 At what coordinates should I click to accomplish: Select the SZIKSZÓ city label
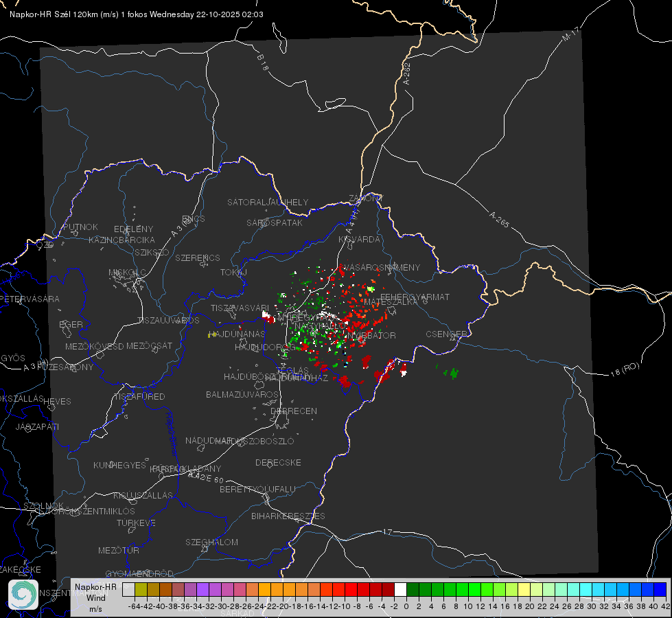(x=152, y=252)
